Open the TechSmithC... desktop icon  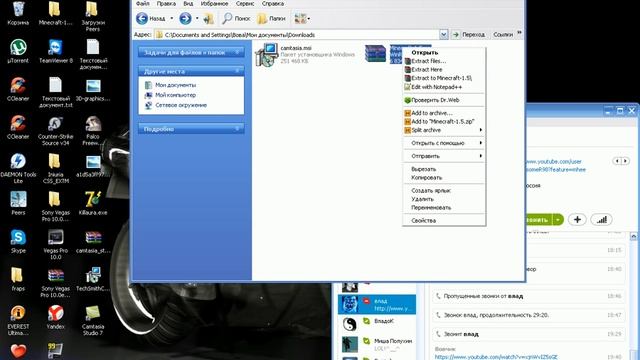pyautogui.click(x=93, y=279)
